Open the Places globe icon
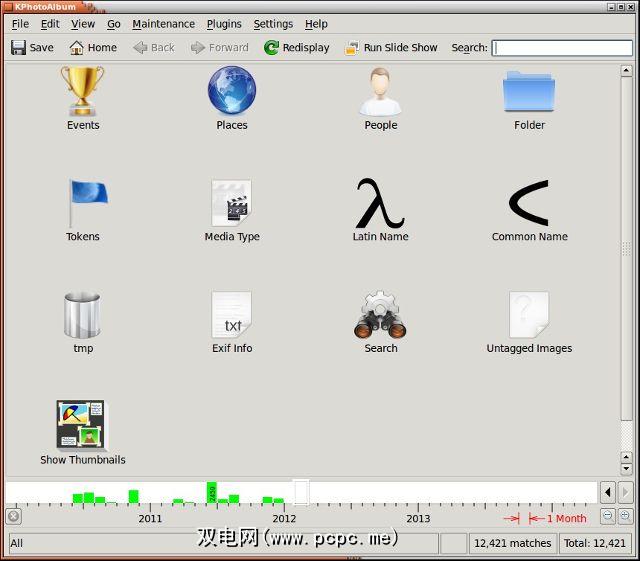The width and height of the screenshot is (640, 561). (x=232, y=90)
